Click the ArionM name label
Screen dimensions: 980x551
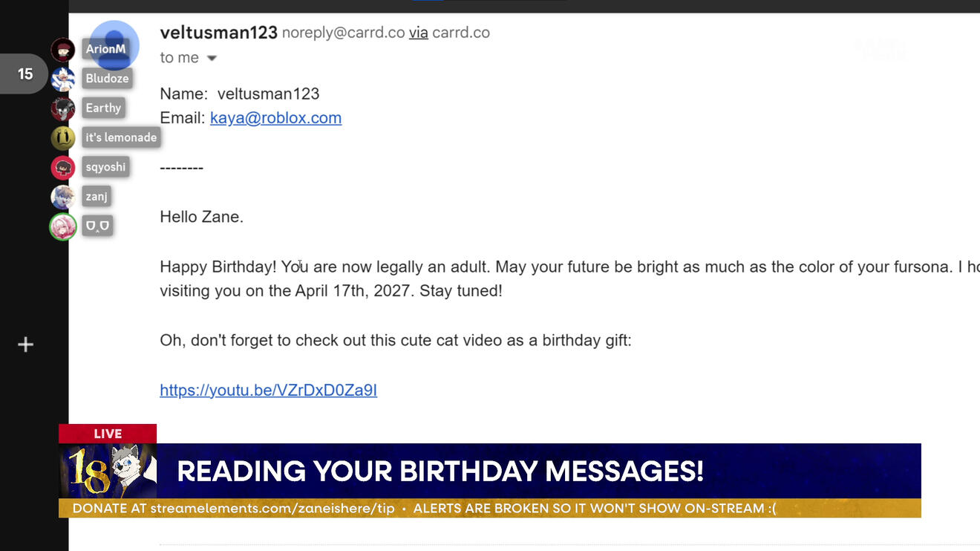[105, 49]
